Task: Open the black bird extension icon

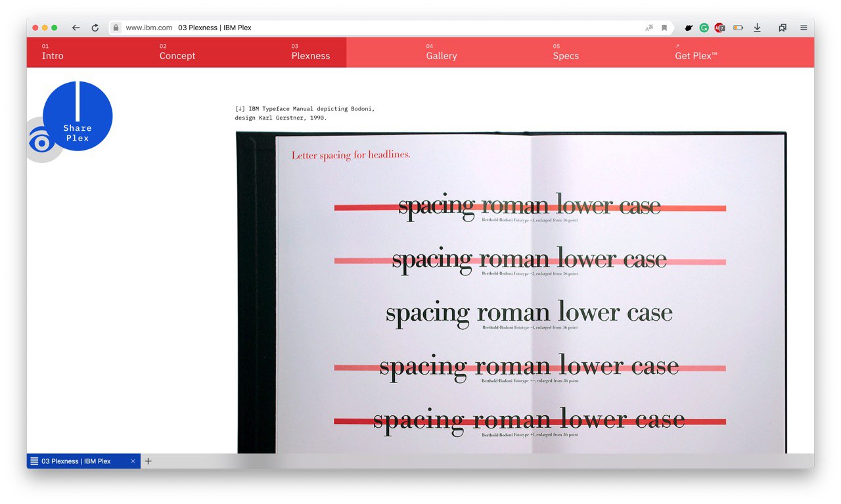Action: 689,28
